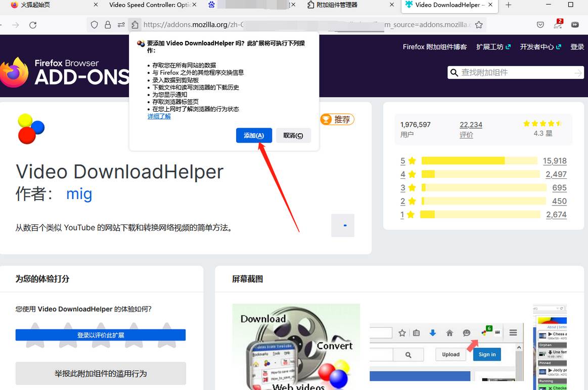This screenshot has height=390, width=588.
Task: Open a new tab with plus button
Action: point(508,5)
